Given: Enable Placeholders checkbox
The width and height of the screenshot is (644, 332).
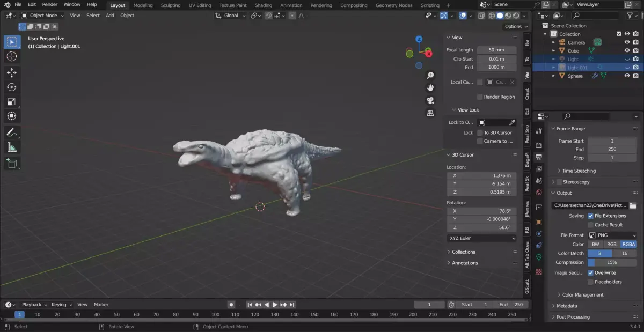Looking at the screenshot, I should (590, 282).
